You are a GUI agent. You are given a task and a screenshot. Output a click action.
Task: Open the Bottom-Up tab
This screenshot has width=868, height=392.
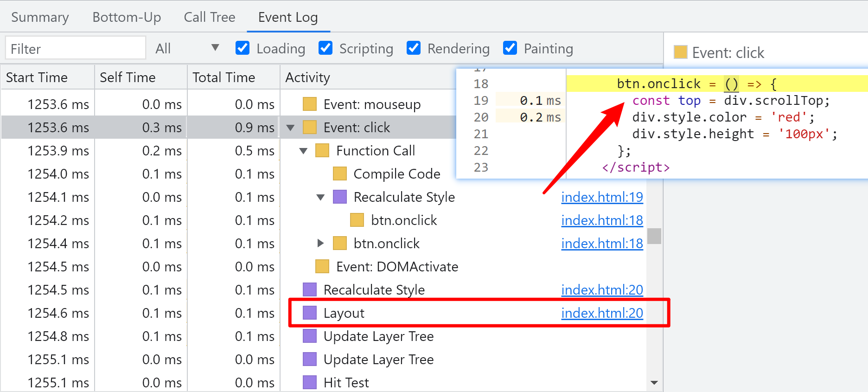pos(127,17)
